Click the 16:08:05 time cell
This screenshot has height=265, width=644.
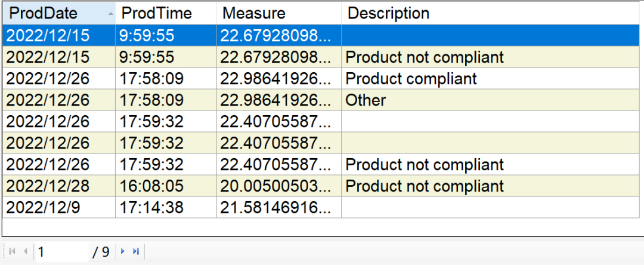click(151, 186)
